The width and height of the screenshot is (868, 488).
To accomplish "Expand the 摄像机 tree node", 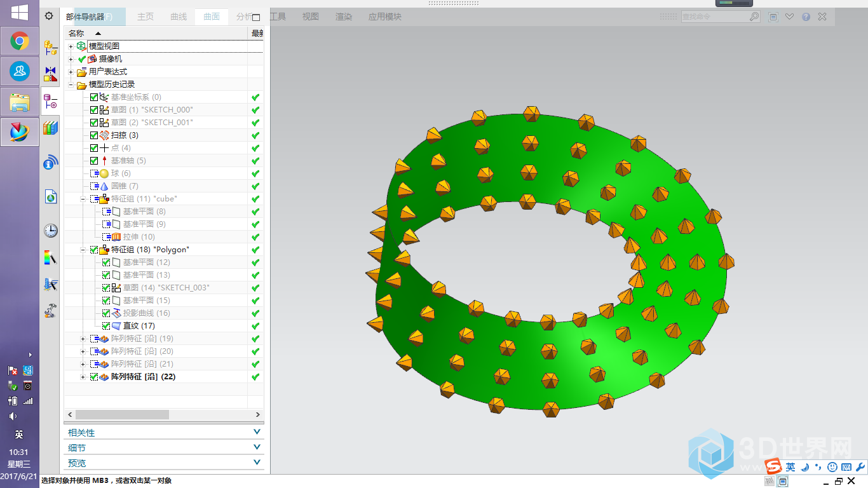I will pyautogui.click(x=71, y=59).
